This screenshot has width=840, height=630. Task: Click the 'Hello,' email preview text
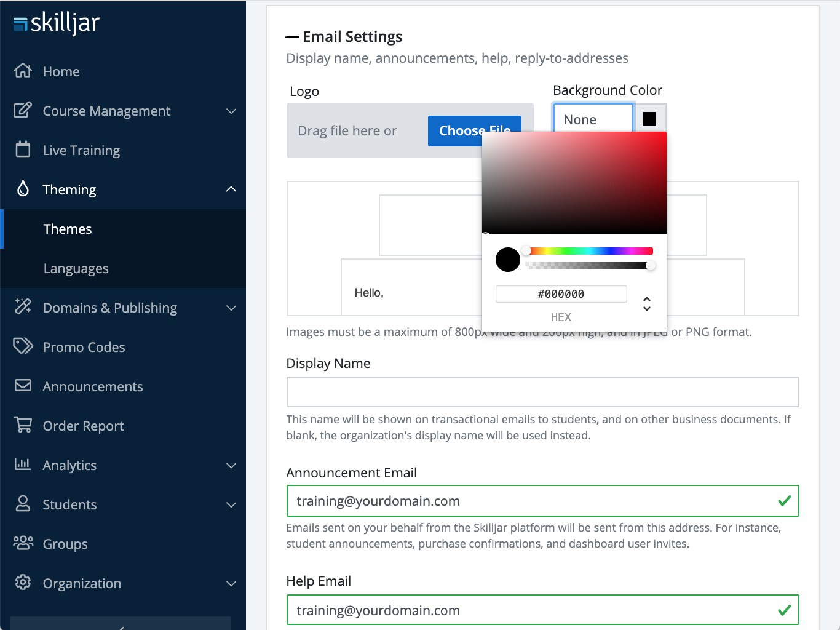tap(369, 293)
